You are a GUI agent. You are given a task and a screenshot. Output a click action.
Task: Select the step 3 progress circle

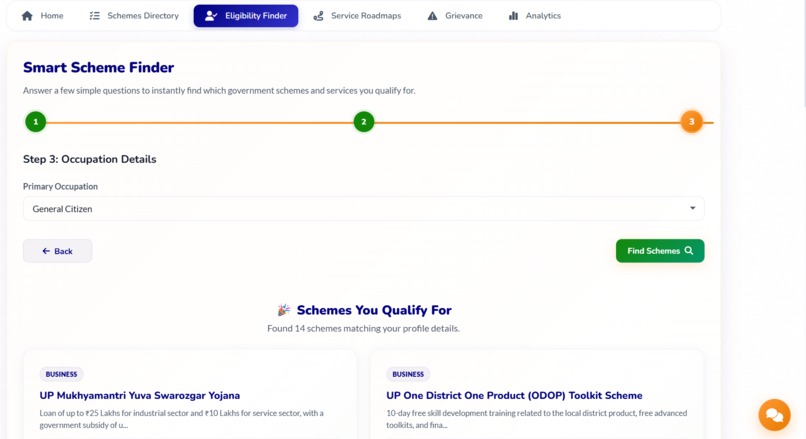tap(691, 122)
